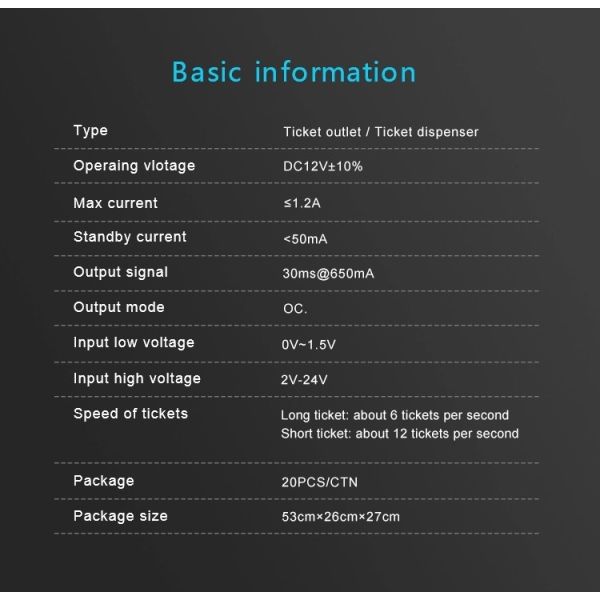Image resolution: width=600 pixels, height=600 pixels.
Task: Select the "Type" row label
Action: coord(90,130)
